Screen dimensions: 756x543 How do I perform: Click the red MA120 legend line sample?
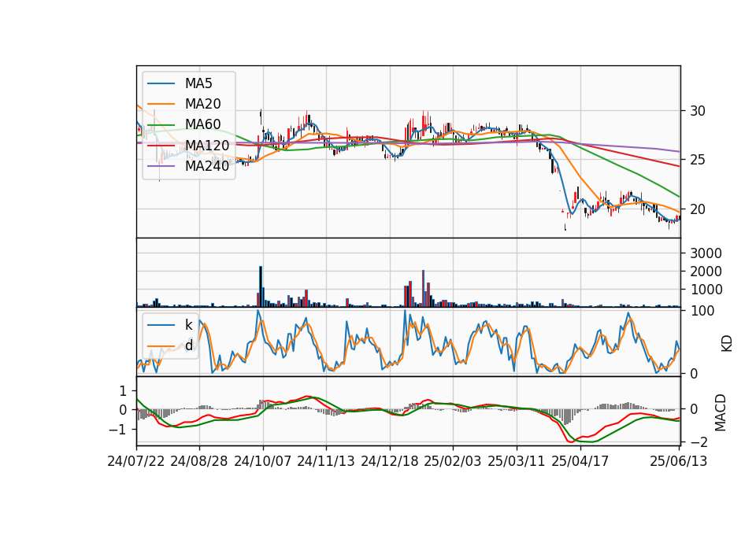pyautogui.click(x=161, y=145)
